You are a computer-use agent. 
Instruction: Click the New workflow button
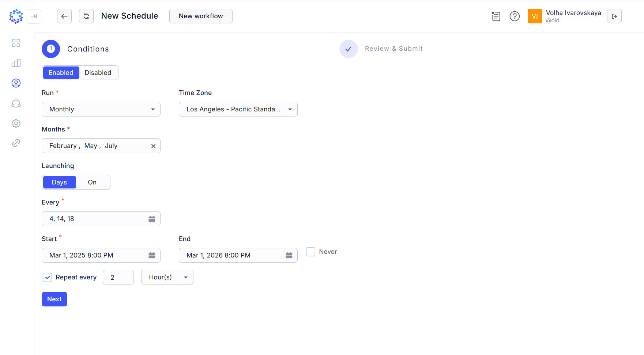pos(201,16)
